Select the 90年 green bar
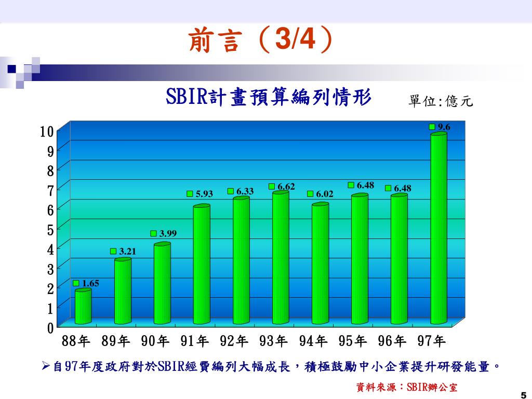This screenshot has height=399, width=532. [x=162, y=283]
